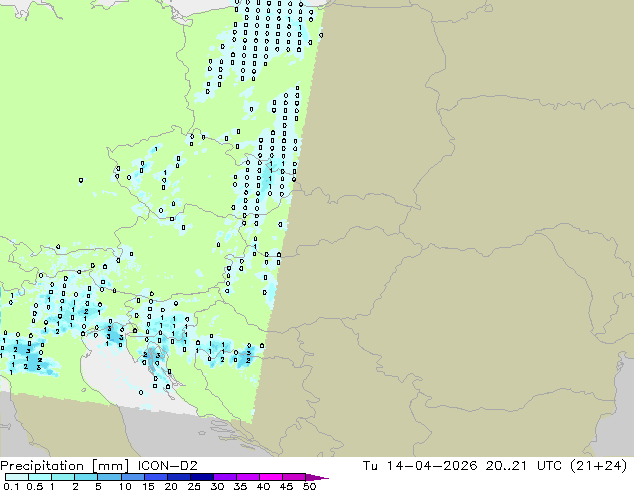Click the '25' legend value

point(194,486)
